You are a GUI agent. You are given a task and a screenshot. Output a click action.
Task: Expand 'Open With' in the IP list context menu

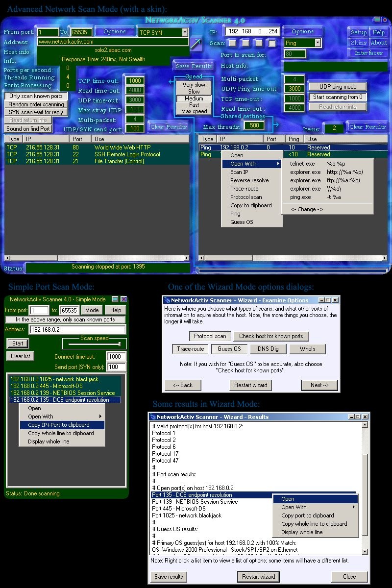(252, 164)
